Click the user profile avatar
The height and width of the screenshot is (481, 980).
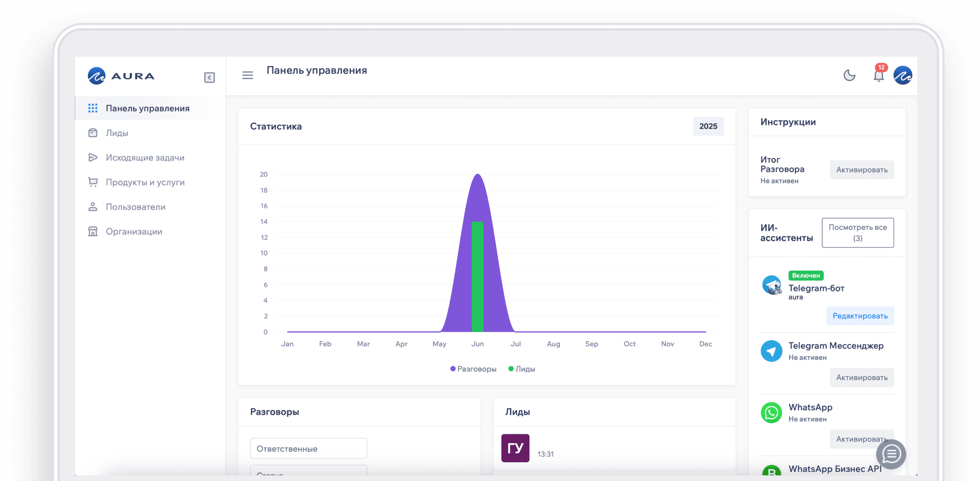pos(903,75)
